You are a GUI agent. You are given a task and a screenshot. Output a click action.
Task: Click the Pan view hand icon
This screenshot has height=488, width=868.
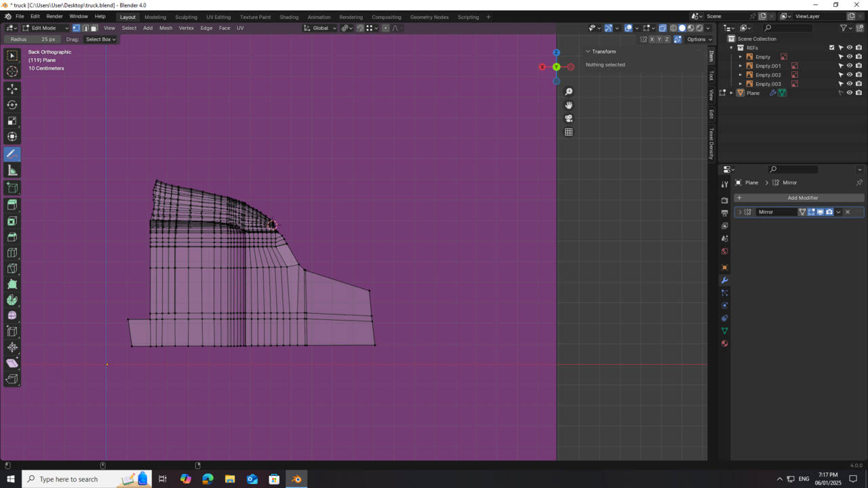point(568,105)
